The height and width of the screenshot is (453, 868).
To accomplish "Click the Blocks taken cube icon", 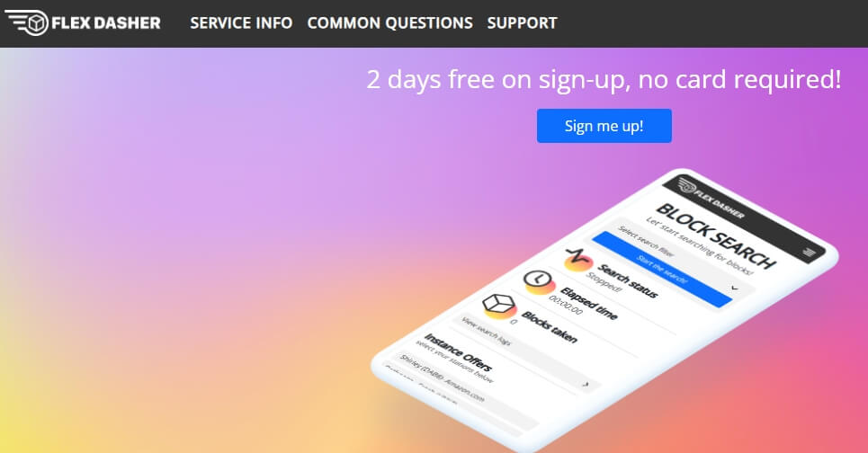I will click(x=499, y=306).
